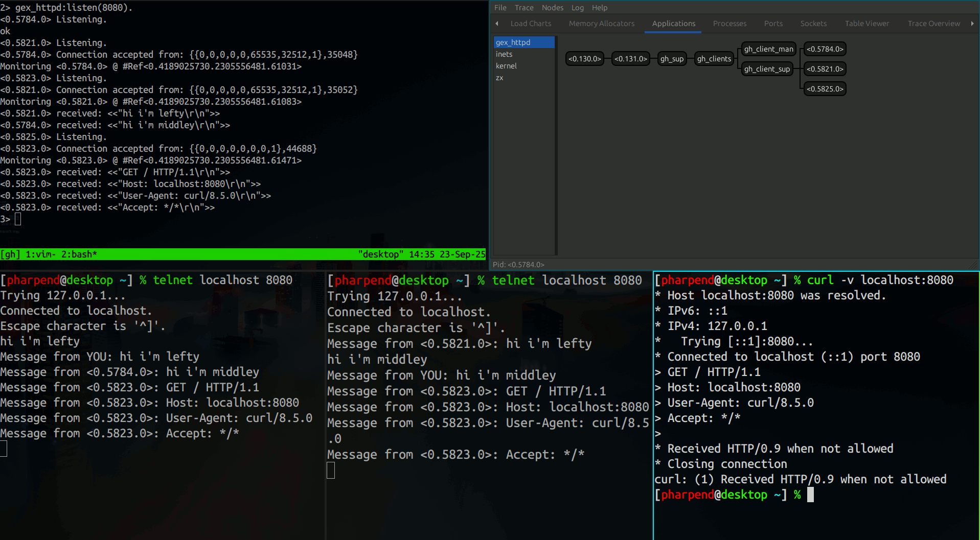Image resolution: width=980 pixels, height=540 pixels.
Task: Select the <0.130.0> process node
Action: 584,58
